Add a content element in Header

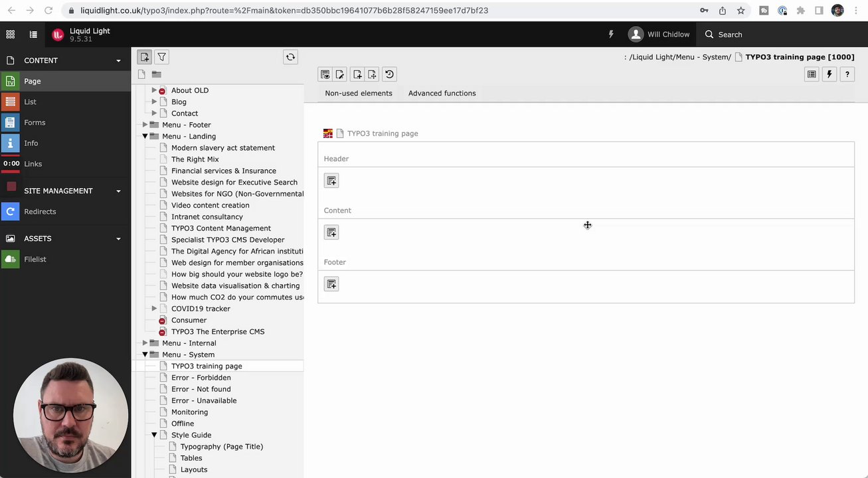pos(331,181)
